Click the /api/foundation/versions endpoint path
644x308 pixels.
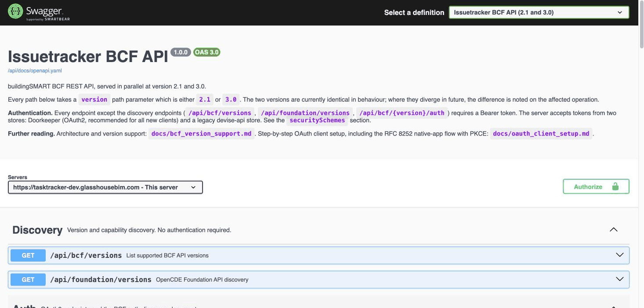coord(101,279)
